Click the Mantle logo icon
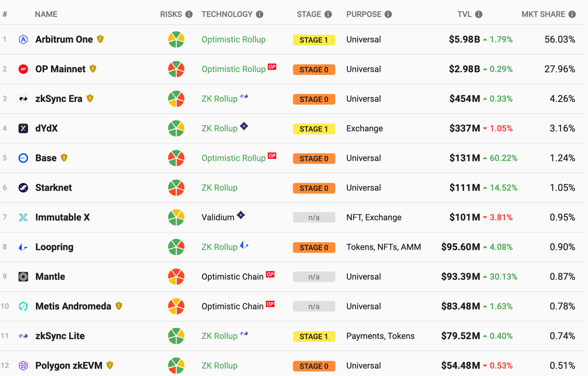This screenshot has width=588, height=376. tap(23, 277)
